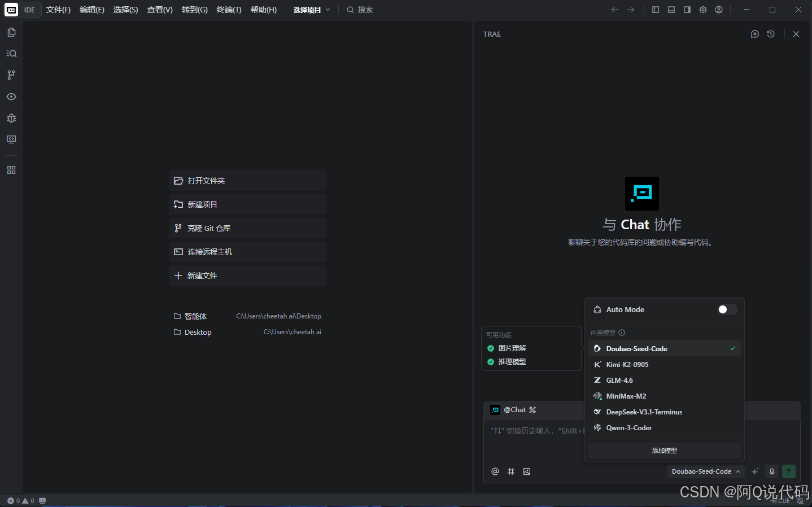The image size is (812, 507).
Task: Click 打开文件夹 open folder button
Action: pyautogui.click(x=247, y=181)
